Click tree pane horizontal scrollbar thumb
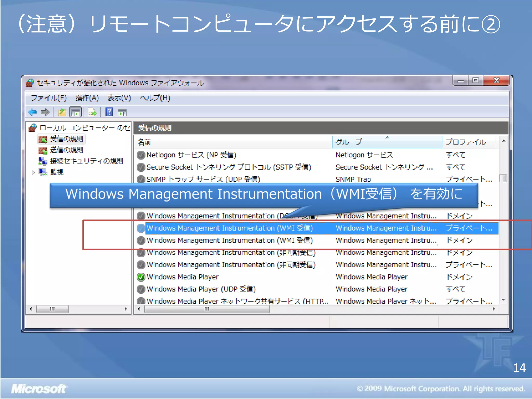 [53, 309]
